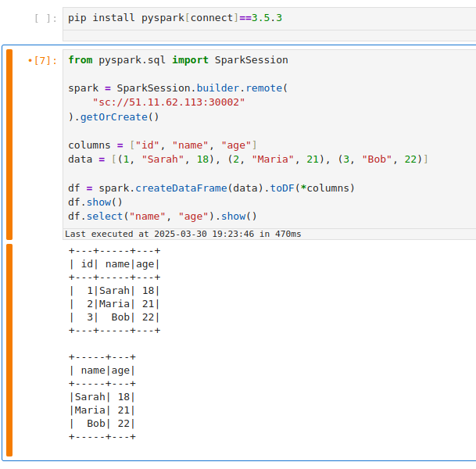Select the empty execution prompt of first cell
Image resolution: width=476 pixels, height=469 pixels.
(46, 18)
